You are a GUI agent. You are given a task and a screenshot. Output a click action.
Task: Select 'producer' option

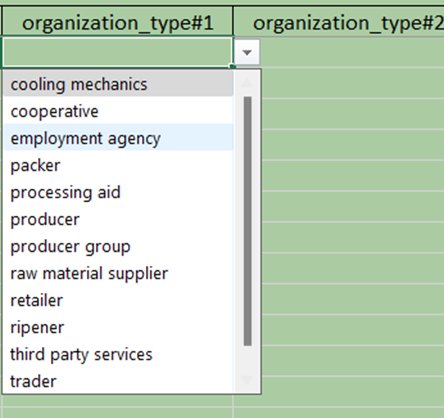point(118,219)
